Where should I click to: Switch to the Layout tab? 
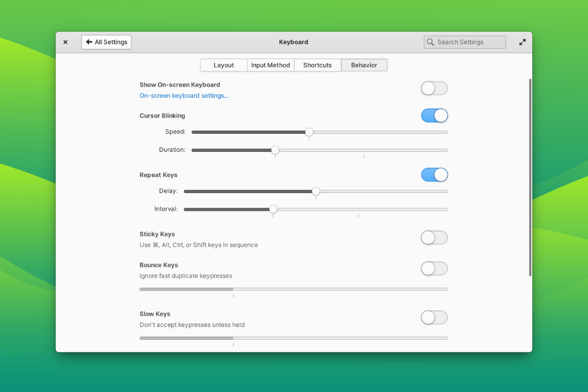click(223, 65)
